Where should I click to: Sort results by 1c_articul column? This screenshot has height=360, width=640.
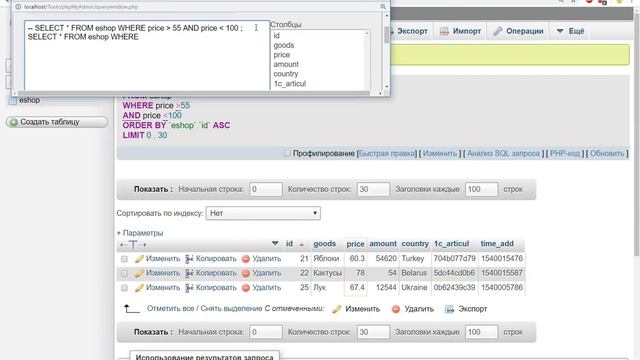click(451, 244)
